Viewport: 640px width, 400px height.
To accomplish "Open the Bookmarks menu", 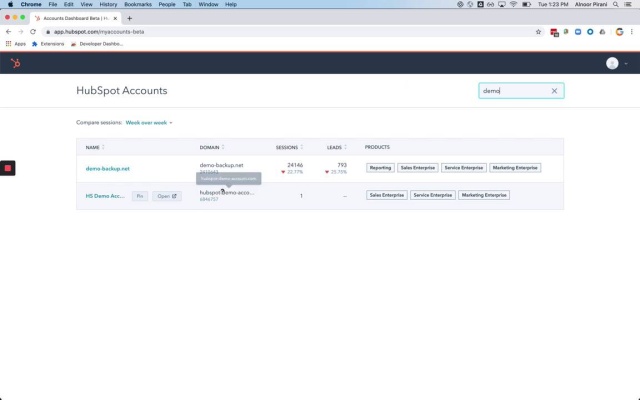I will pos(138,4).
